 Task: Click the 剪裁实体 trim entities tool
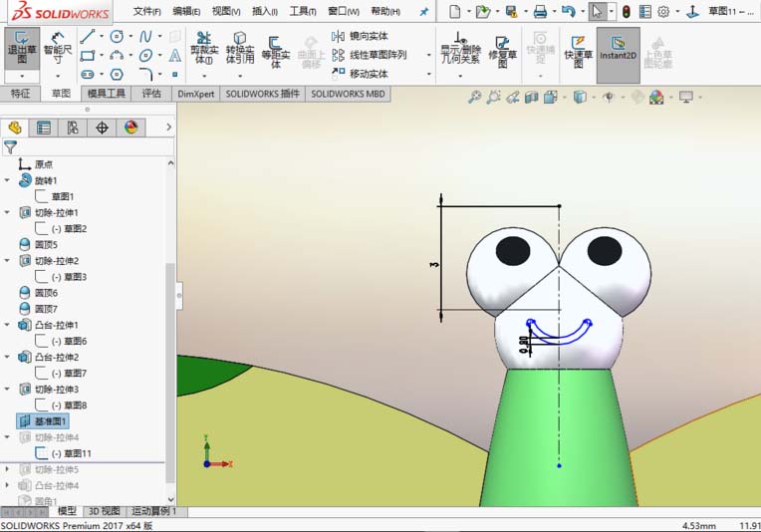tap(204, 48)
